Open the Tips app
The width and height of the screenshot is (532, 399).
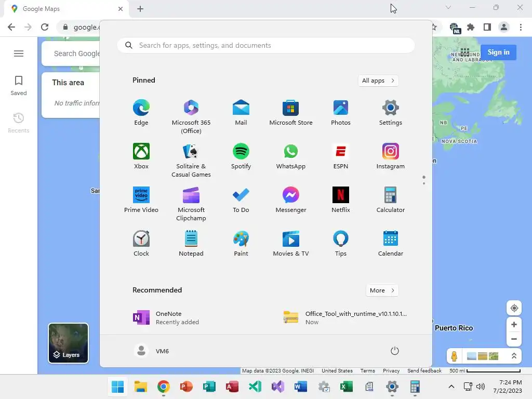(341, 244)
